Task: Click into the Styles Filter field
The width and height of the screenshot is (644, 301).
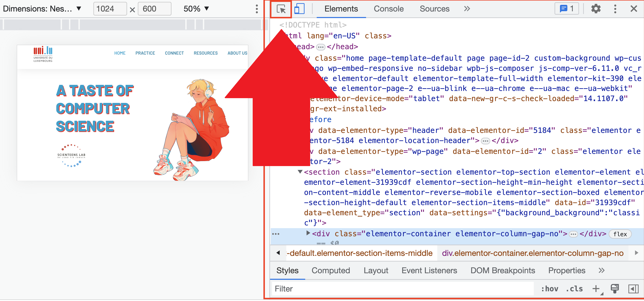Action: point(403,289)
